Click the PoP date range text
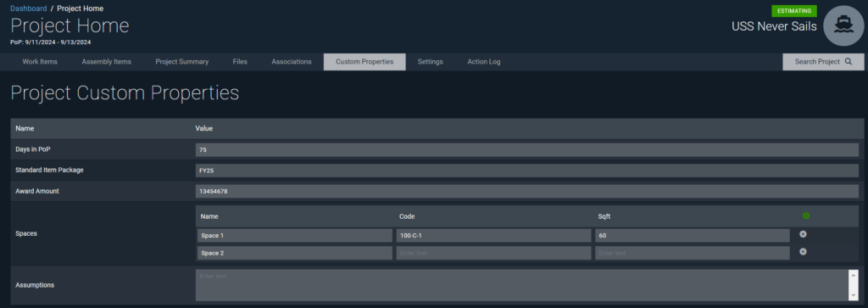Viewport: 868px width, 308px height. [x=50, y=42]
